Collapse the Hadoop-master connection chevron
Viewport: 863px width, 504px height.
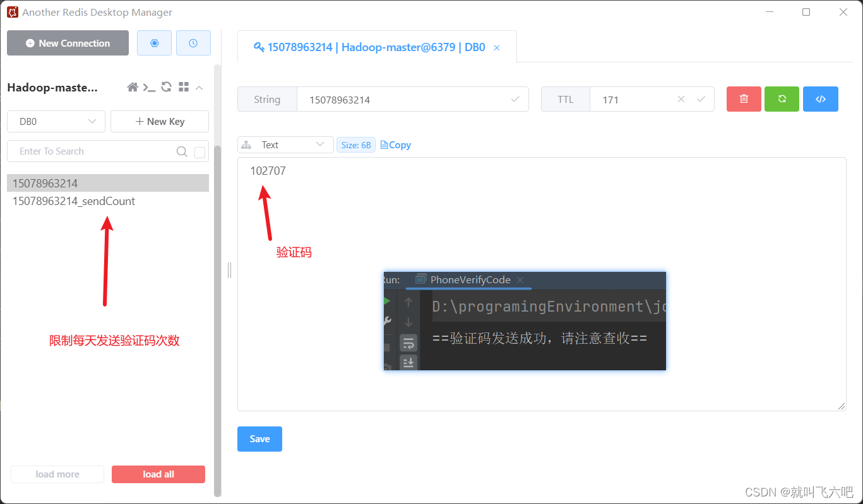(x=199, y=88)
